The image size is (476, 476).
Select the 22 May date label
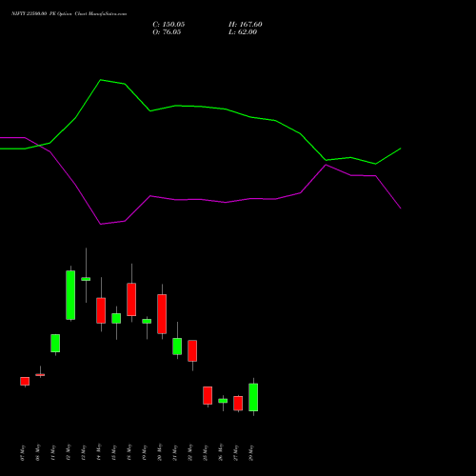[190, 453]
